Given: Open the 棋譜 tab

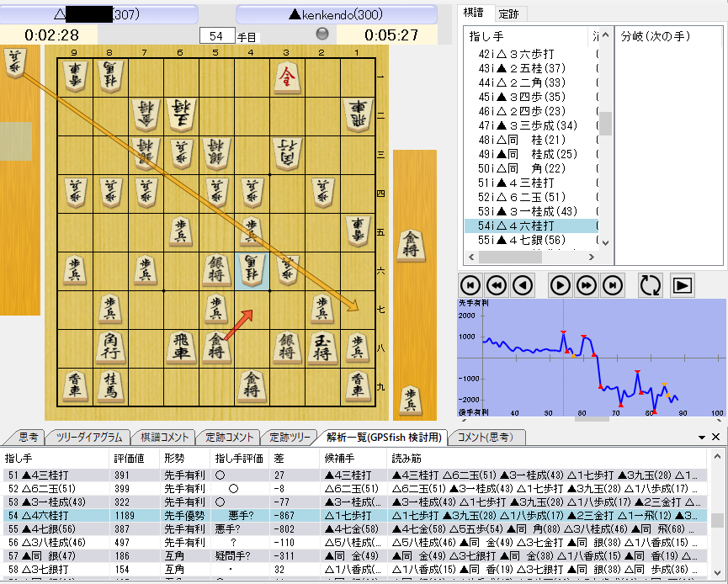Looking at the screenshot, I should (x=474, y=13).
